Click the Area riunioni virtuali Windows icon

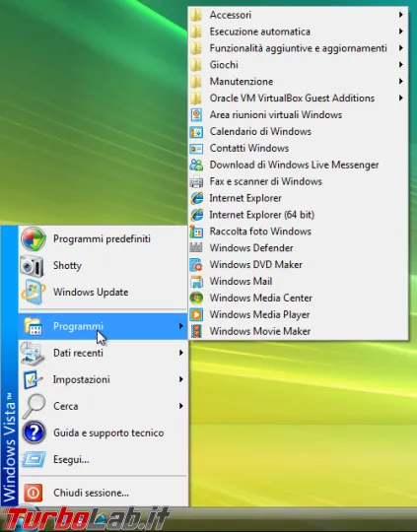pyautogui.click(x=196, y=115)
